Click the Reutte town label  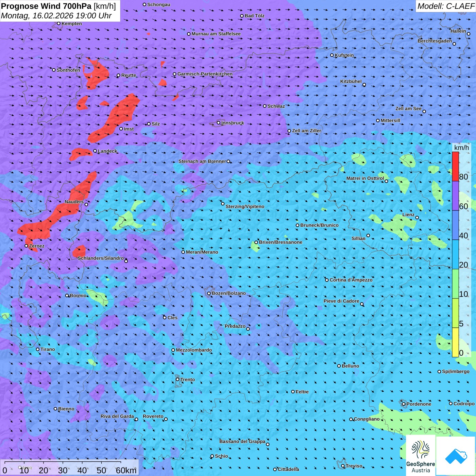pos(129,75)
